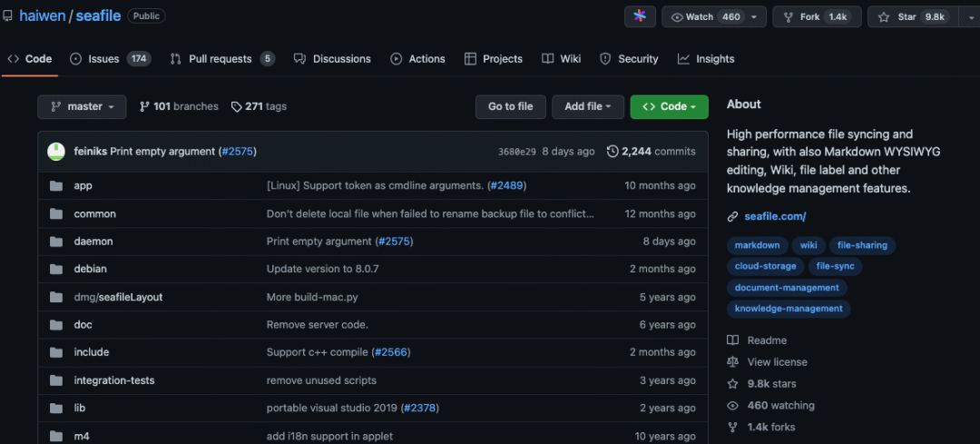Click the Go to file button
Viewport: 980px width, 444px height.
(511, 107)
